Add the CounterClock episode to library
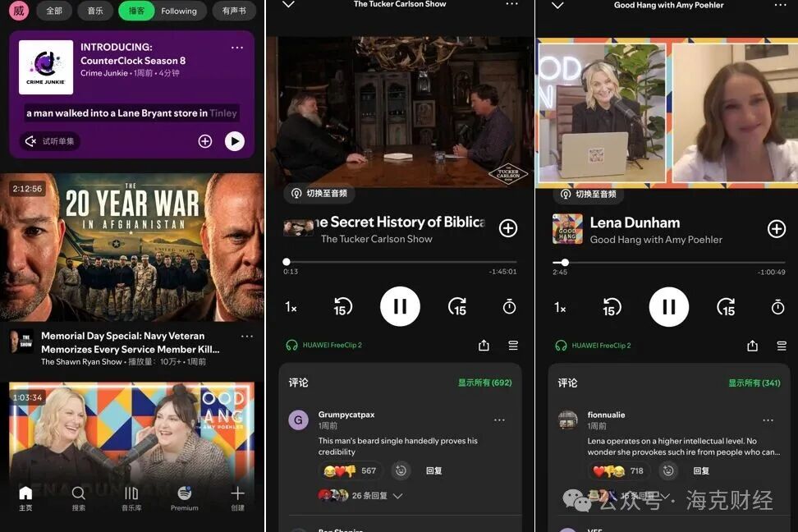The width and height of the screenshot is (798, 532). click(205, 141)
